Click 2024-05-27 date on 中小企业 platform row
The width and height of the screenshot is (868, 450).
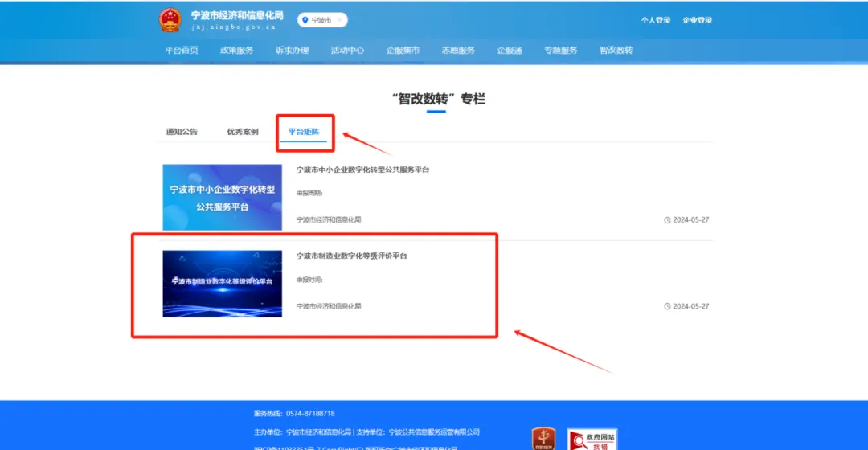691,219
